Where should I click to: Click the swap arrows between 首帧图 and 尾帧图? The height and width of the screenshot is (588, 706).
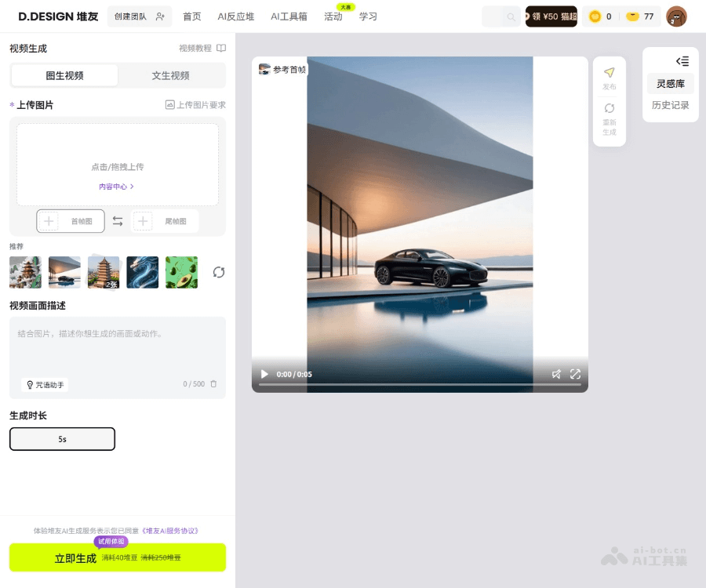pos(118,221)
